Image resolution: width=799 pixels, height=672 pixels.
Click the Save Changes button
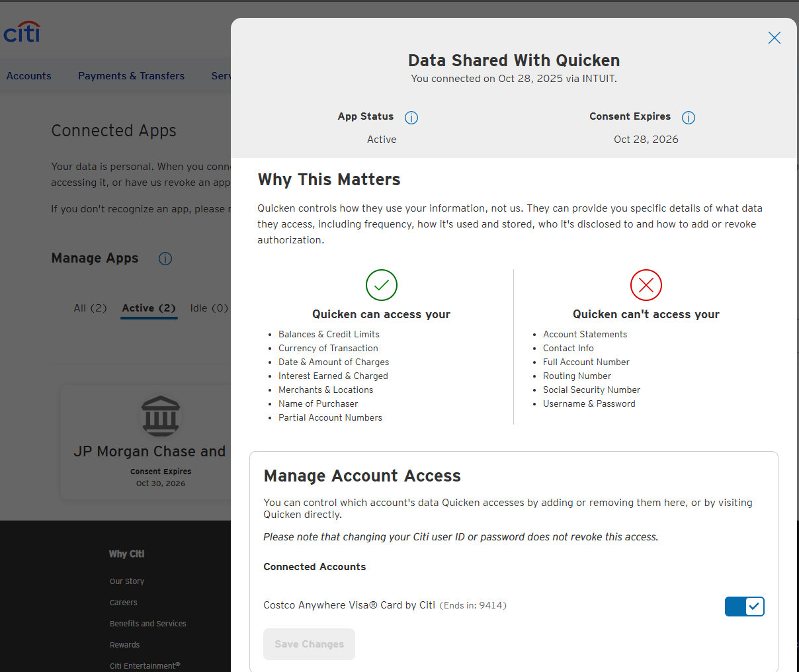[x=309, y=644]
